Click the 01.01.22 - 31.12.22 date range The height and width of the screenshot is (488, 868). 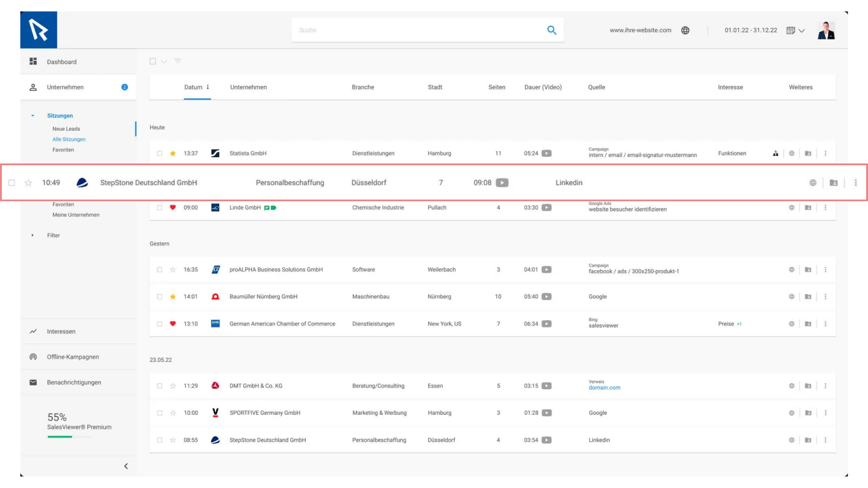(751, 30)
